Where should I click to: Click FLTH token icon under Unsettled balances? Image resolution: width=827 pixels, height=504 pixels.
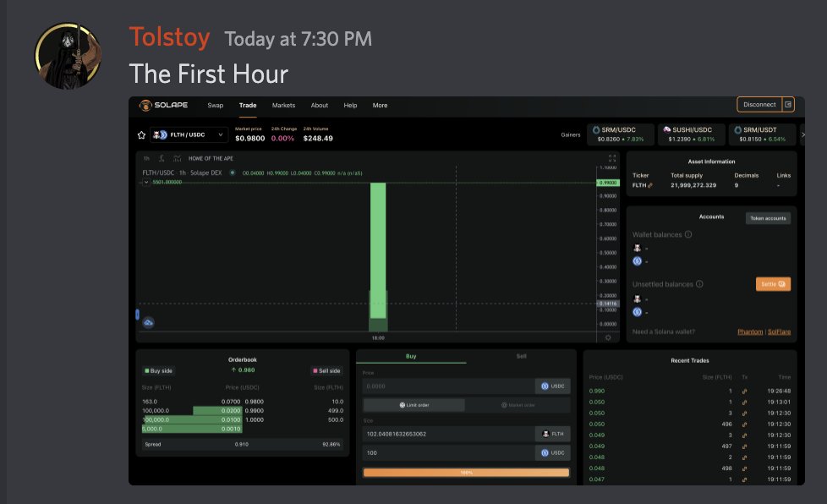tap(637, 299)
